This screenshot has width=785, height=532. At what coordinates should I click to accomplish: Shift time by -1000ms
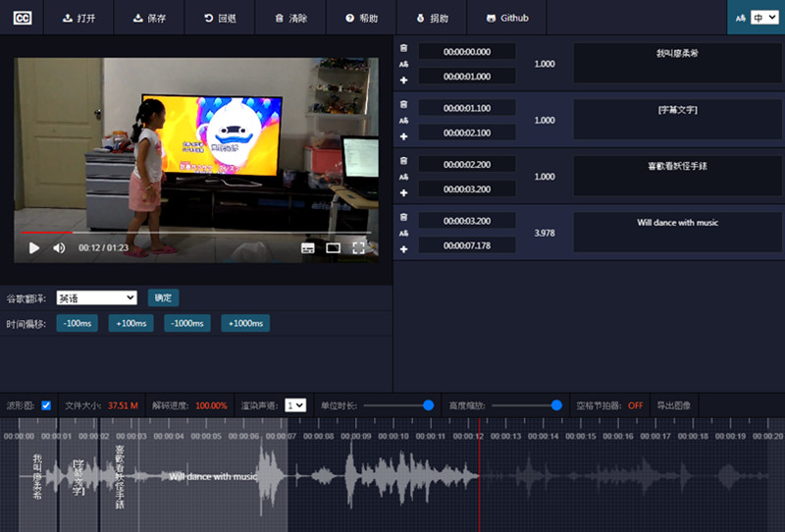point(187,323)
